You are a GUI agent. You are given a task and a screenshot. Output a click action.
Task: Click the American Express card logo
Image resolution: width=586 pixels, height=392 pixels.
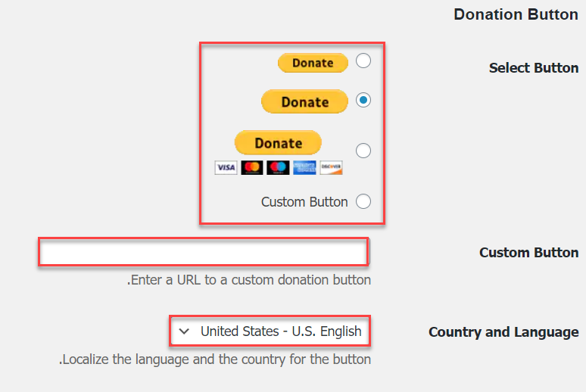(x=304, y=167)
